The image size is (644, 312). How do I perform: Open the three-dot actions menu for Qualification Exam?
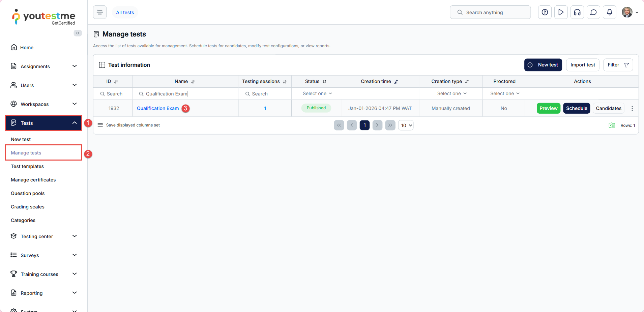click(632, 108)
